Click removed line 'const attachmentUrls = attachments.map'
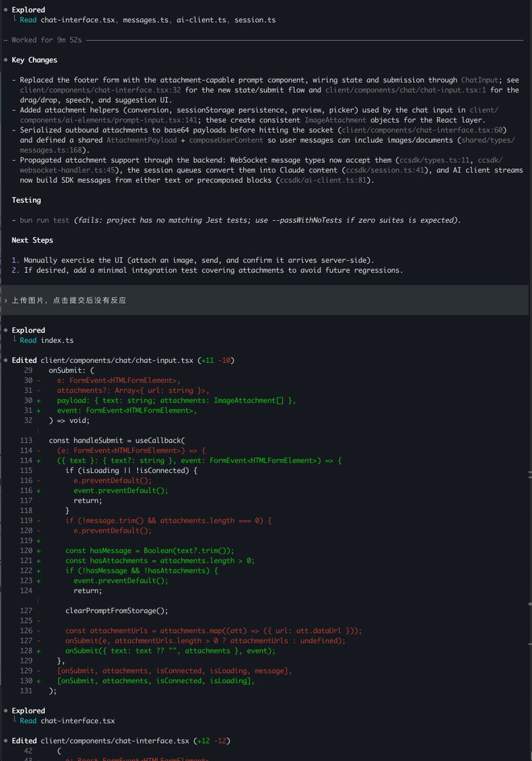The image size is (532, 761). (x=214, y=630)
